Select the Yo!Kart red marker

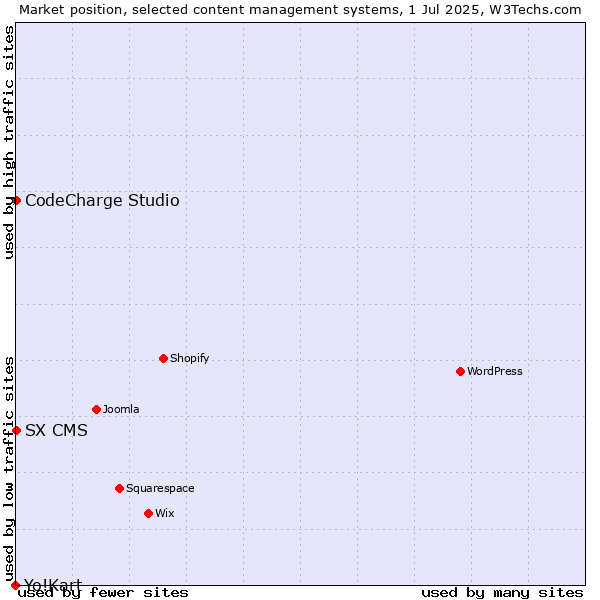tap(15, 585)
